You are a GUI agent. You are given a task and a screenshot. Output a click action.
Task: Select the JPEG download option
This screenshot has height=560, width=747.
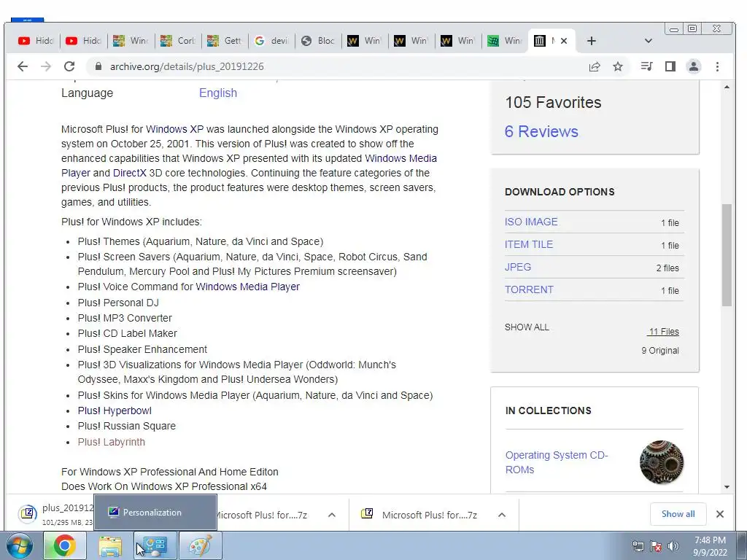(517, 267)
